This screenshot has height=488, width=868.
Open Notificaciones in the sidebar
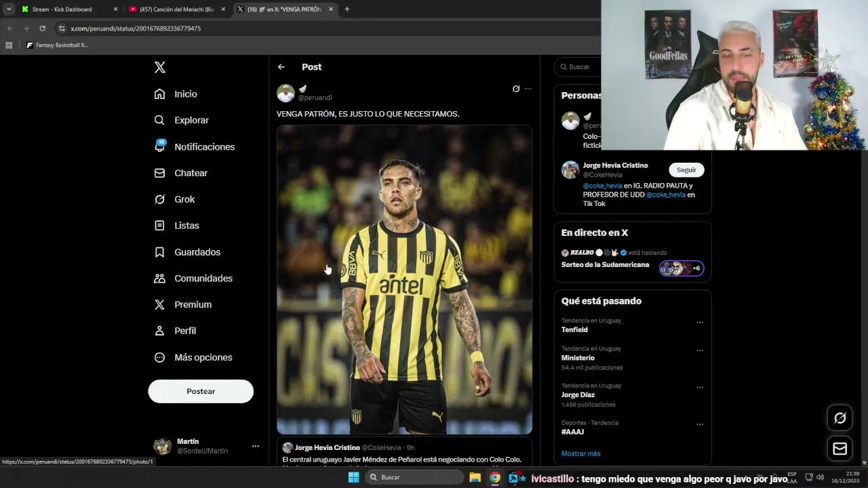[x=195, y=146]
